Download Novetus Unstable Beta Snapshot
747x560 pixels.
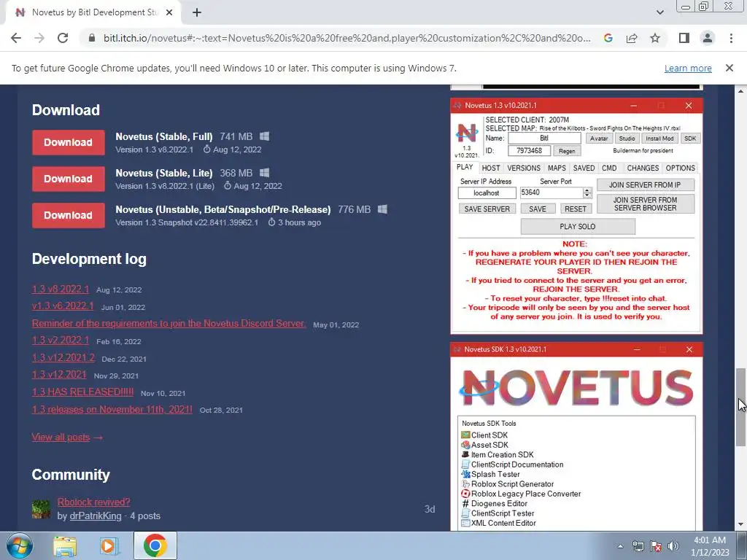[68, 215]
